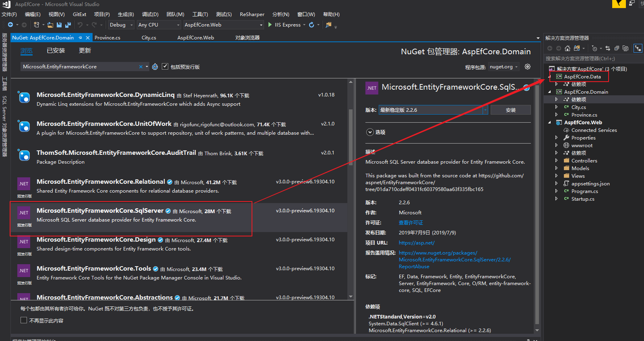Click the Find in Files toolbar icon
Viewport: 644px width, 341px height.
[329, 25]
